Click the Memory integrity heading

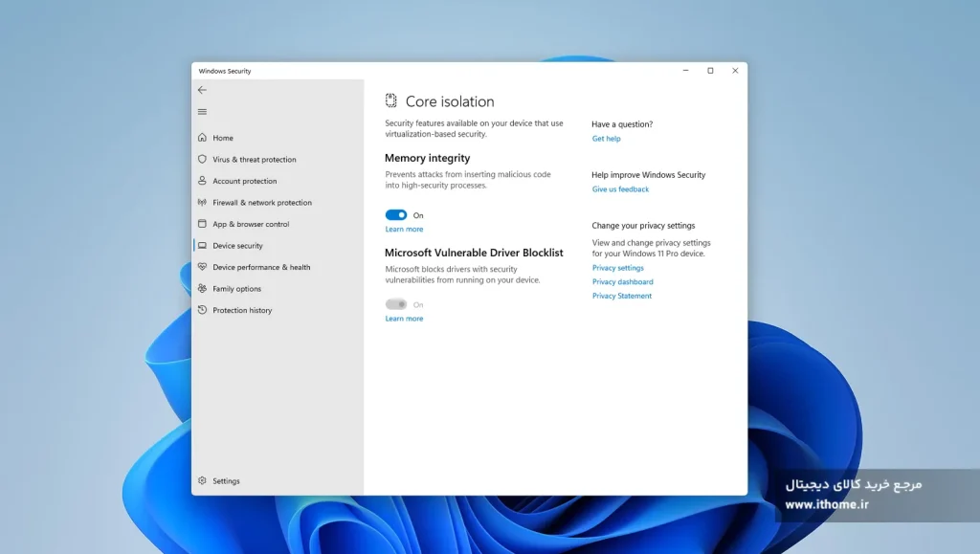tap(428, 158)
